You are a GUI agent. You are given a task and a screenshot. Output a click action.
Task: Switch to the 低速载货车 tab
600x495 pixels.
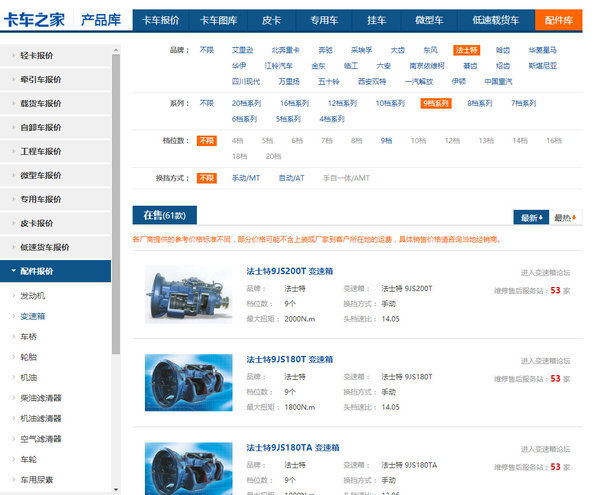[496, 20]
